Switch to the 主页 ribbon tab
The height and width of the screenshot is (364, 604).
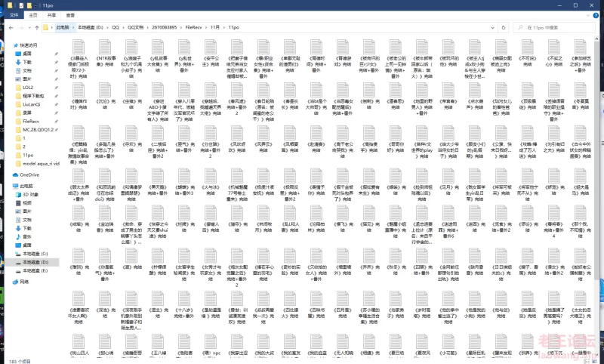(x=33, y=15)
